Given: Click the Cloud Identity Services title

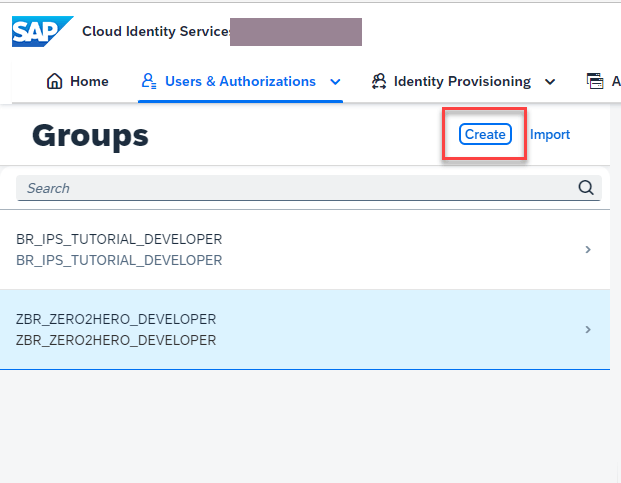Looking at the screenshot, I should (156, 32).
